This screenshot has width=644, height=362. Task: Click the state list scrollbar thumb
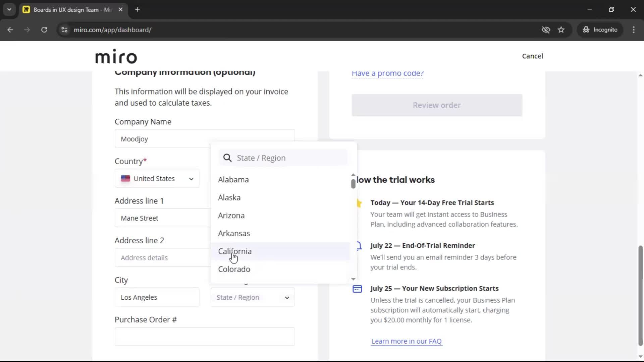click(353, 184)
